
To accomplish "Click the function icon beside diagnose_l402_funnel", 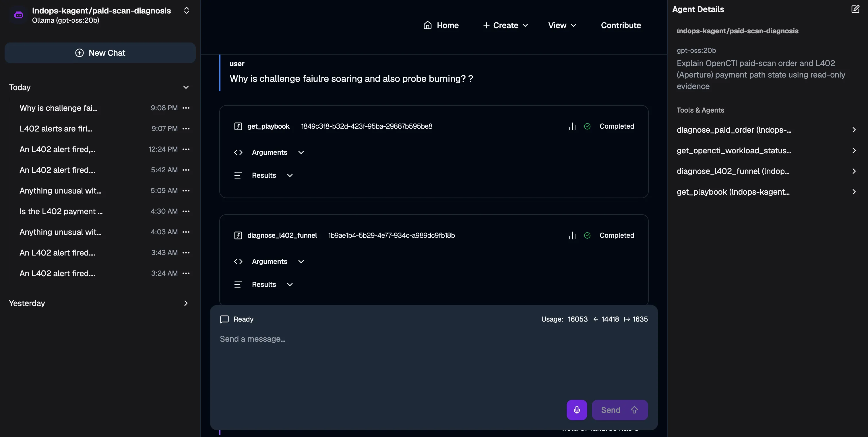I will (238, 235).
